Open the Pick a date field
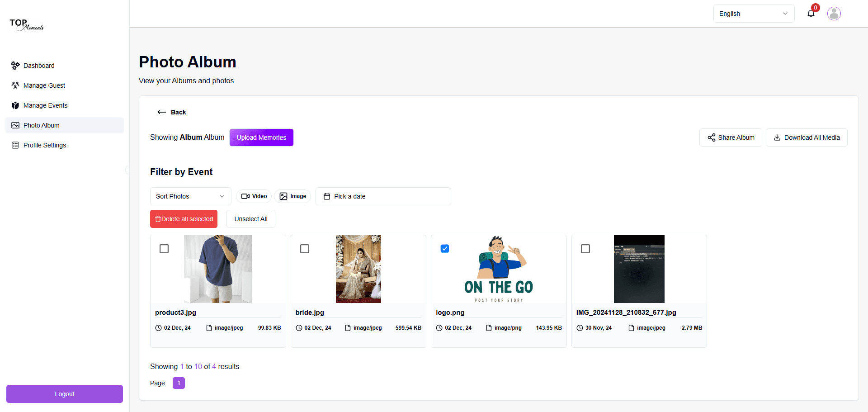This screenshot has width=868, height=412. (383, 196)
